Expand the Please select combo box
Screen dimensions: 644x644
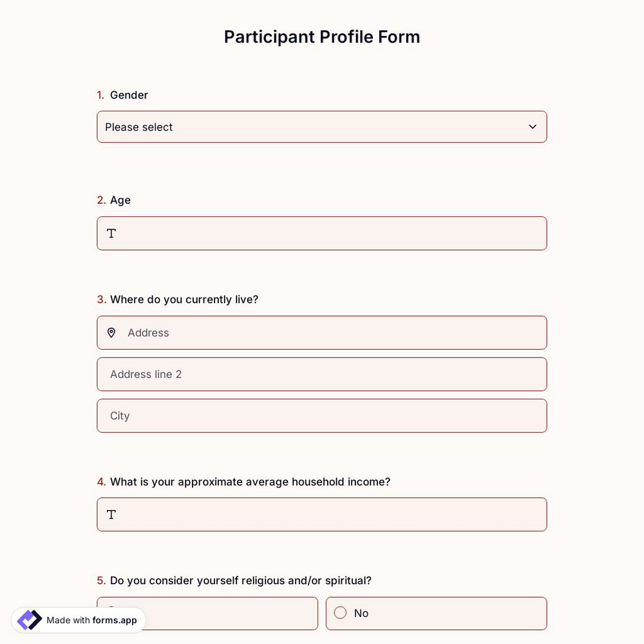pyautogui.click(x=322, y=127)
